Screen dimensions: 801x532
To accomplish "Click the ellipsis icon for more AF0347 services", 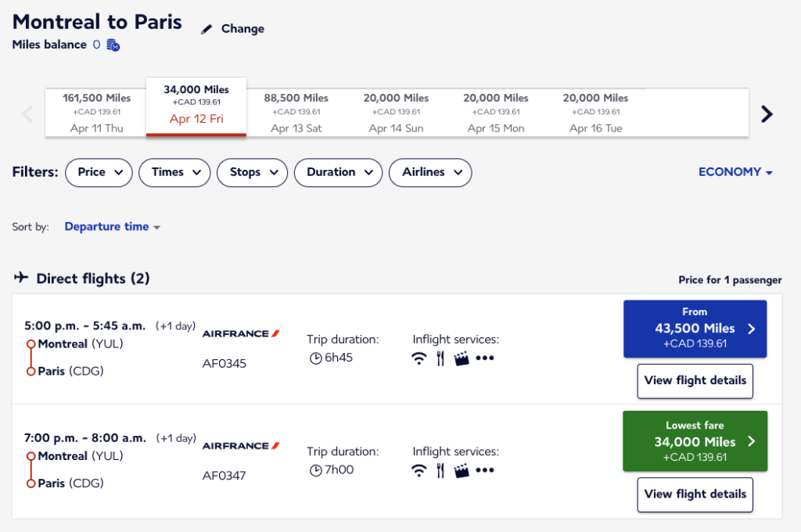I will pos(485,470).
